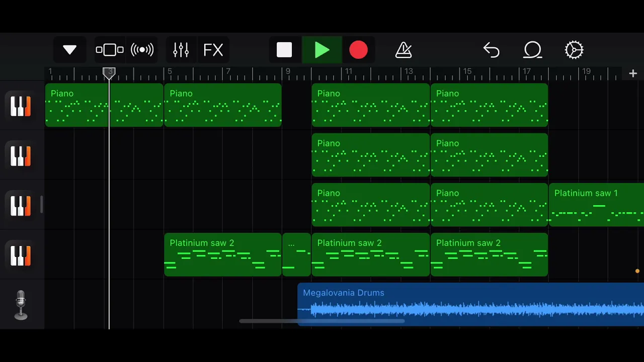Screen dimensions: 644x362
Task: Select third-track Piano region at bar 14
Action: coord(489,204)
